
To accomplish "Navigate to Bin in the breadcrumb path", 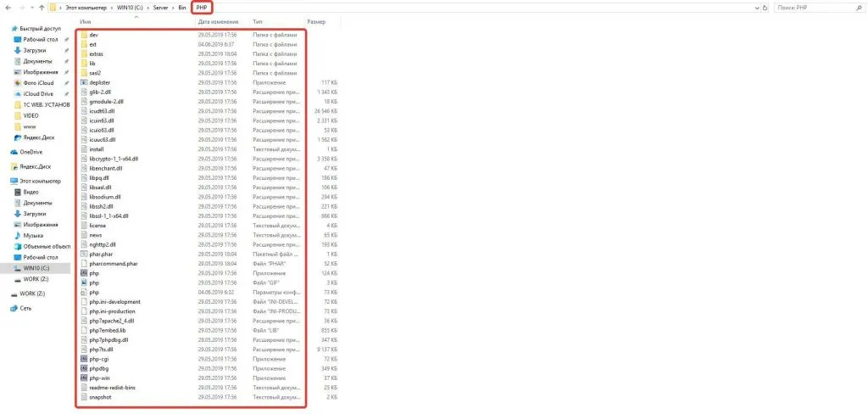I will coord(181,8).
